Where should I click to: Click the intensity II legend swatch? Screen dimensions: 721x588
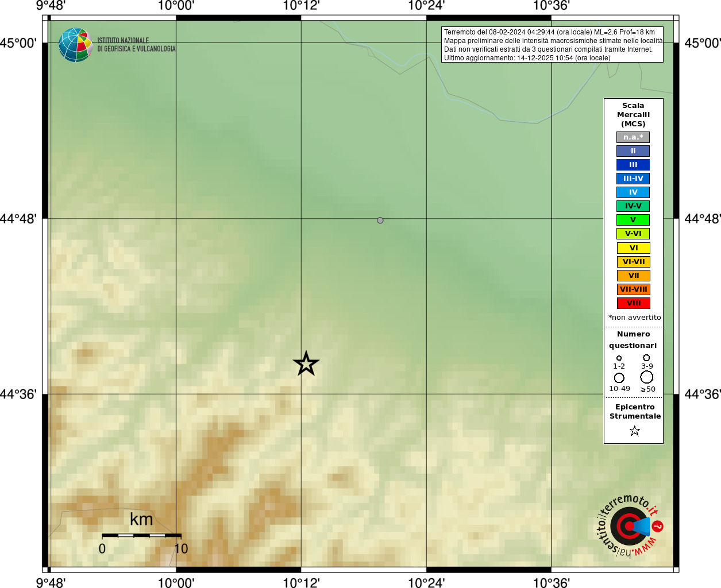pyautogui.click(x=633, y=151)
